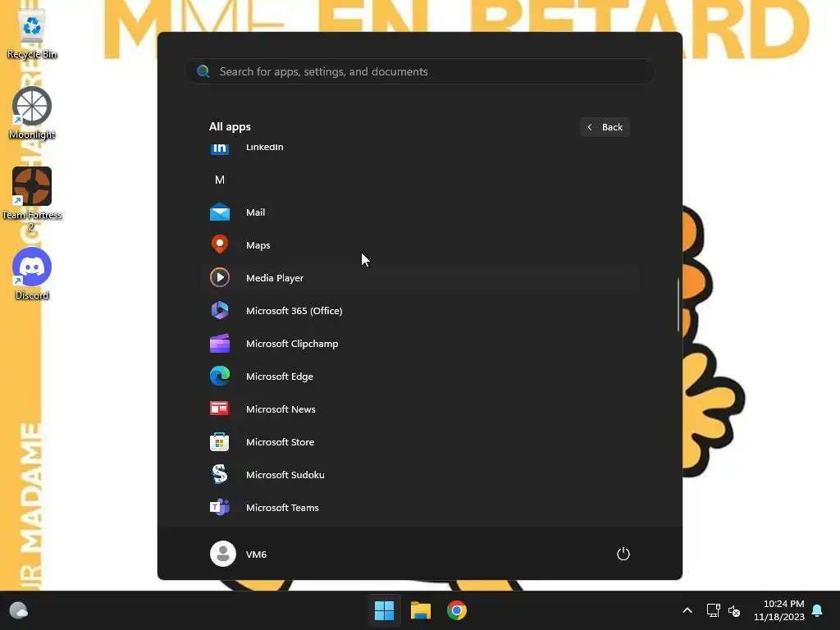The width and height of the screenshot is (840, 630).
Task: Click the 'Maps' label text
Action: click(258, 245)
